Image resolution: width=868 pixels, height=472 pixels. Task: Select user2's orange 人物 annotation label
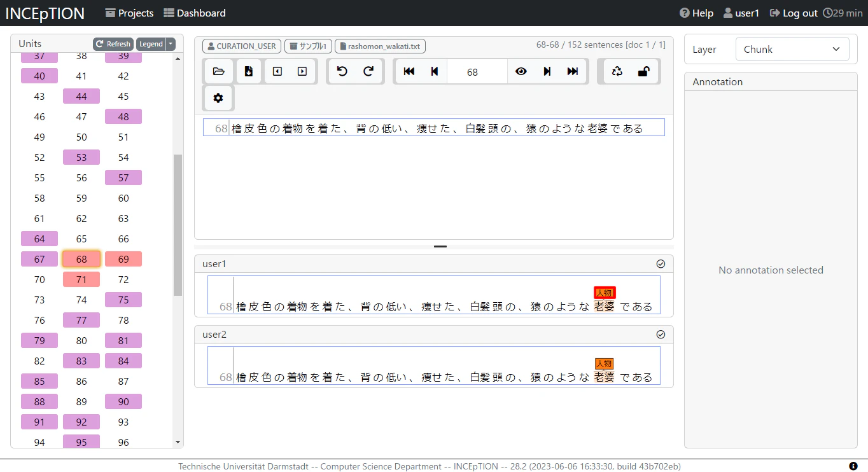coord(605,364)
